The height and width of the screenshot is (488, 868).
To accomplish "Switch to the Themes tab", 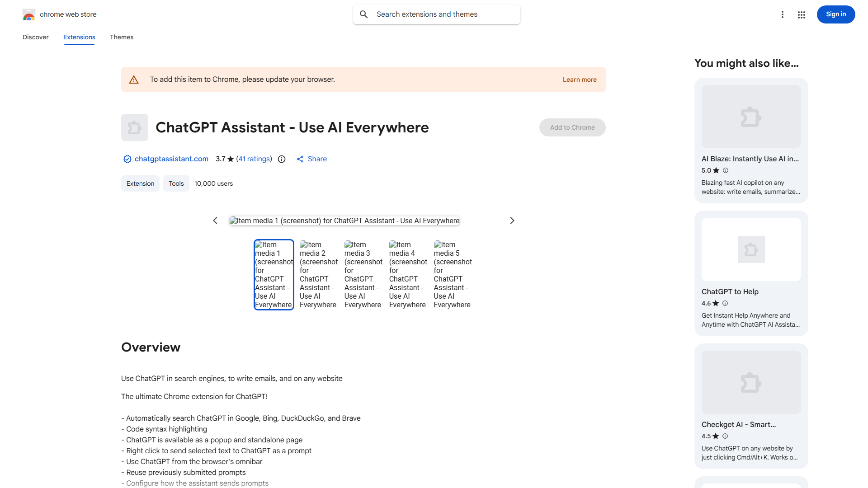I will (x=122, y=37).
